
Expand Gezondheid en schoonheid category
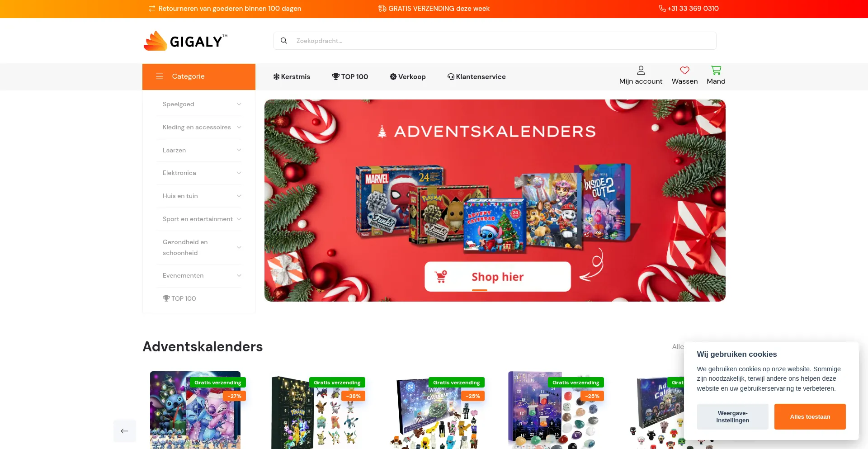point(199,247)
